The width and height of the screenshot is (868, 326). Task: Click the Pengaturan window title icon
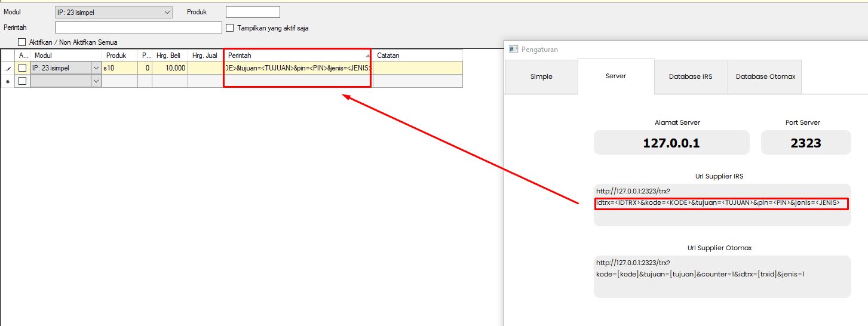tap(513, 49)
